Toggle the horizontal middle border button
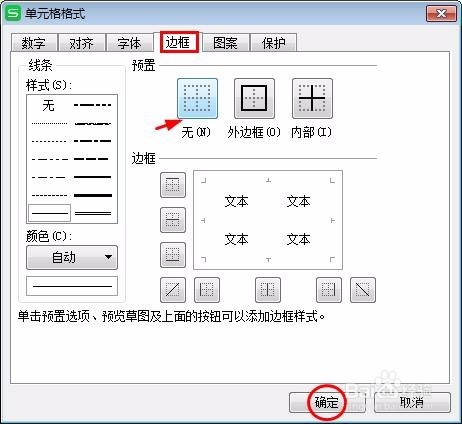The height and width of the screenshot is (424, 462). tap(173, 220)
